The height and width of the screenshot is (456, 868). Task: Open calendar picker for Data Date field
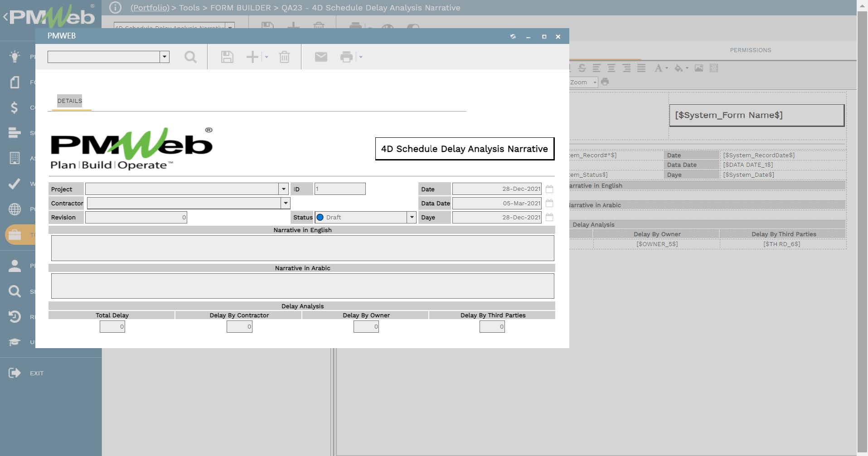click(549, 203)
